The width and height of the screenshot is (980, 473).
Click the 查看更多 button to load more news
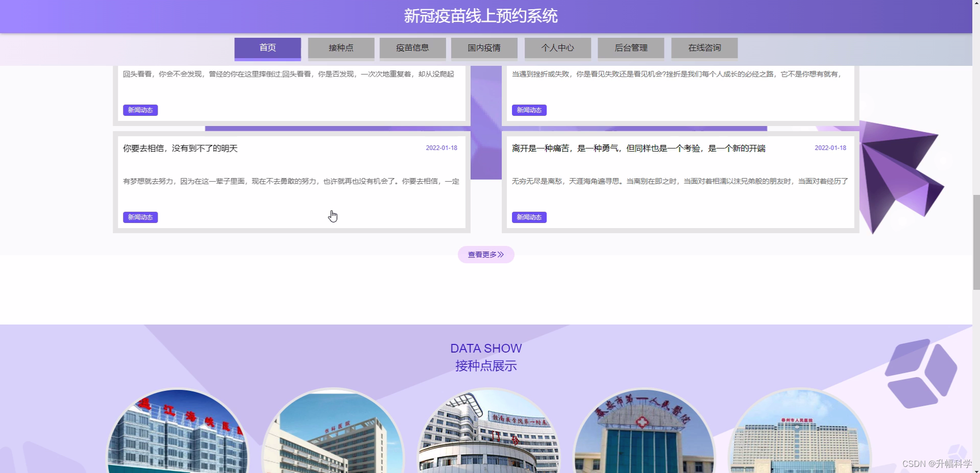coord(485,254)
